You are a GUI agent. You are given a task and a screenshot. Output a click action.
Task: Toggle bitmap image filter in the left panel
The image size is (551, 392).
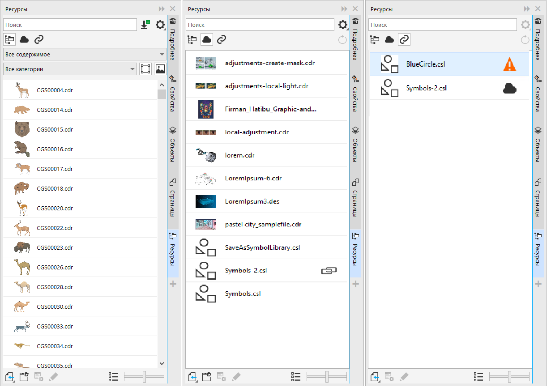point(160,69)
